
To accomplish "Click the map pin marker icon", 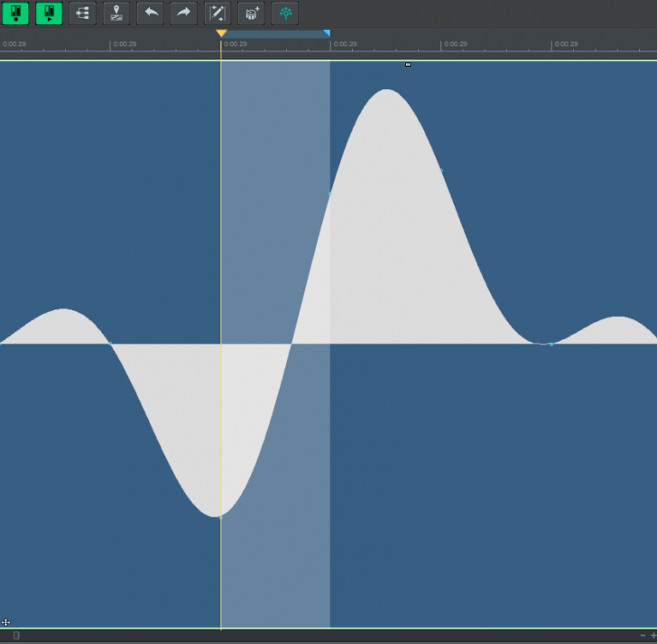I will (116, 13).
